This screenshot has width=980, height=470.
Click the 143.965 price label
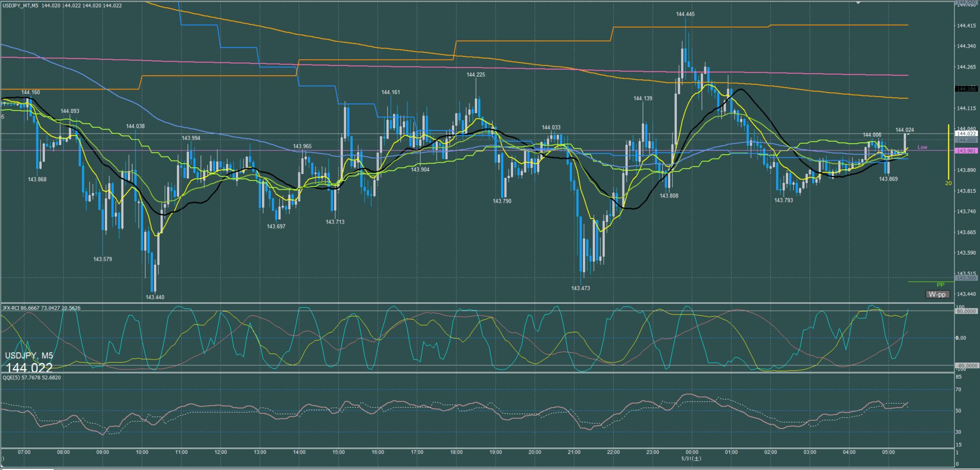pos(302,146)
